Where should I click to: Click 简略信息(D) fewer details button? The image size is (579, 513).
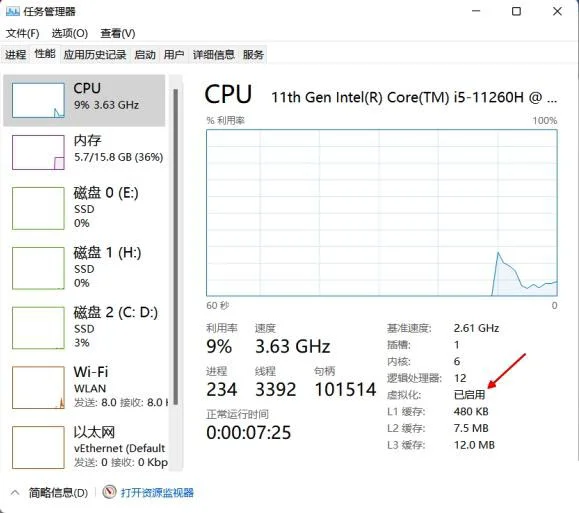coord(58,493)
